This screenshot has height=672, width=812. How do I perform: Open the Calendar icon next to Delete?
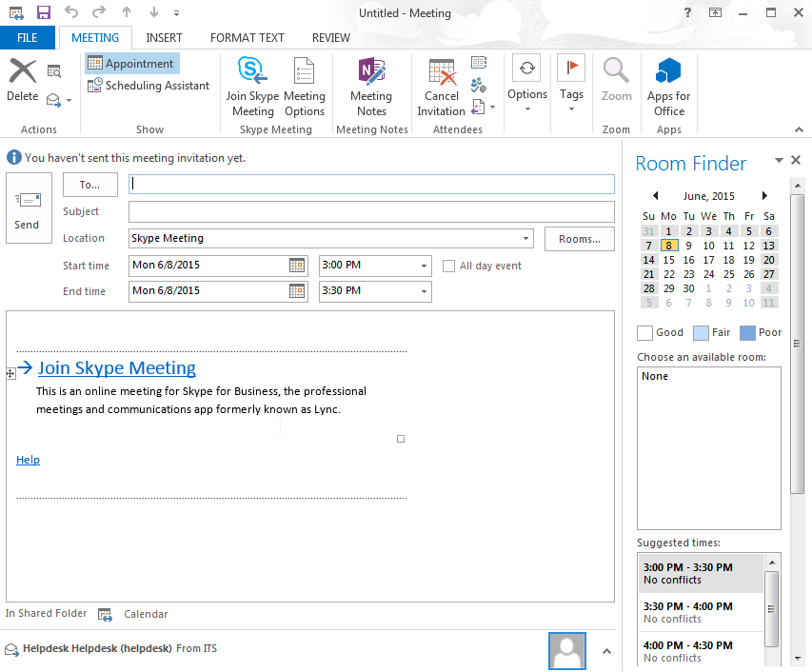pyautogui.click(x=54, y=71)
